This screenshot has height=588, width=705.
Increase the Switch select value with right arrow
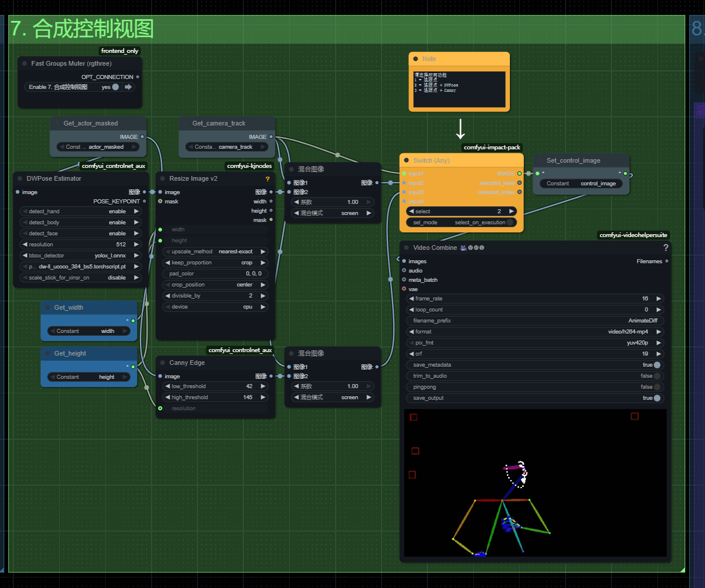point(512,211)
